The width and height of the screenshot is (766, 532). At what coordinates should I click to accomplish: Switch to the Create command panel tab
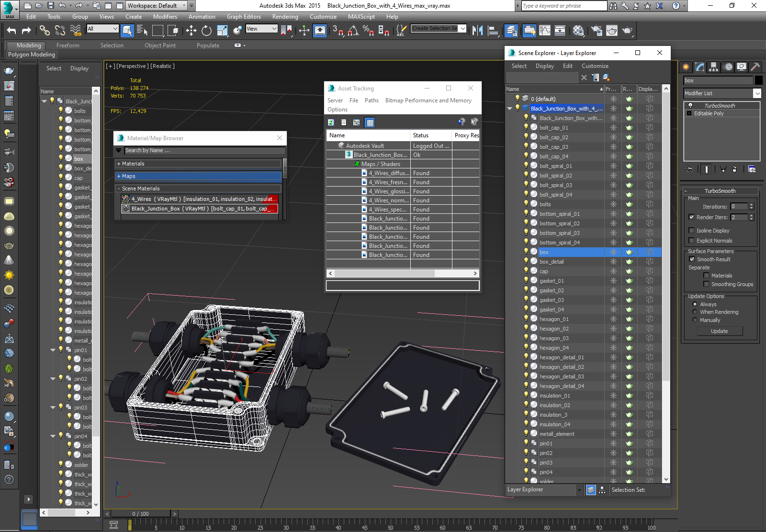point(686,67)
